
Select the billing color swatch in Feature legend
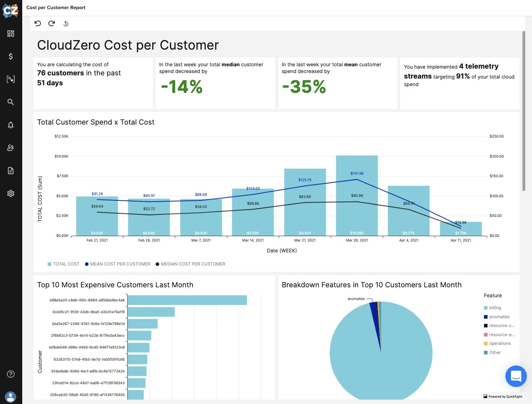[x=486, y=308]
